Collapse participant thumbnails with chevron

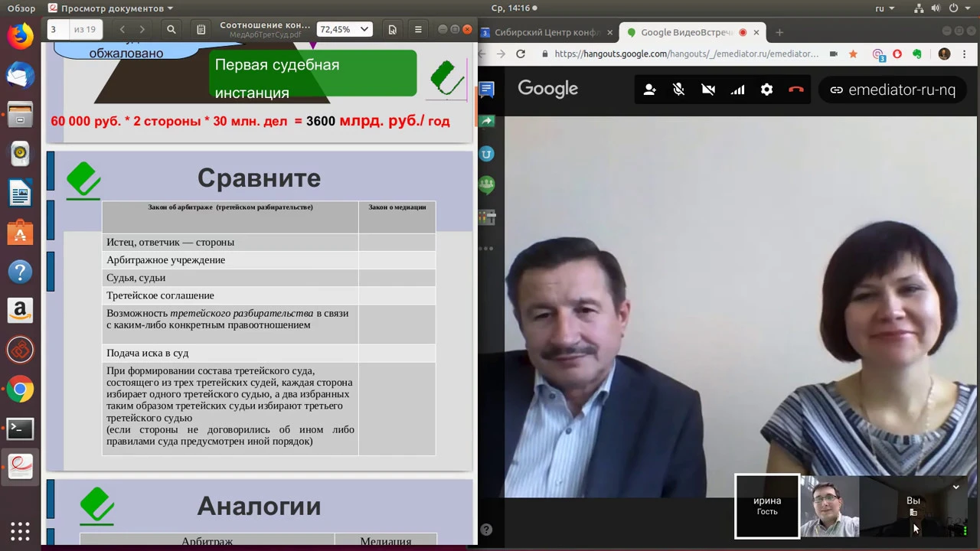point(955,487)
